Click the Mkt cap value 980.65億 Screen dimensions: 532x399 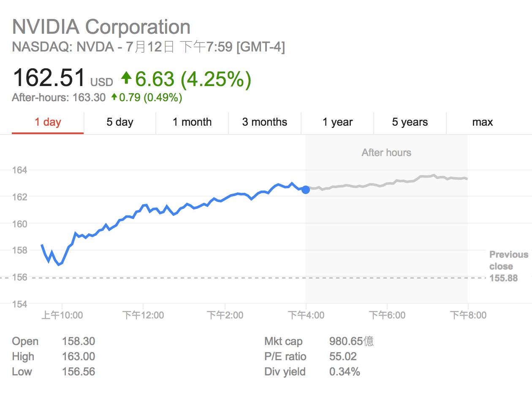(x=351, y=341)
